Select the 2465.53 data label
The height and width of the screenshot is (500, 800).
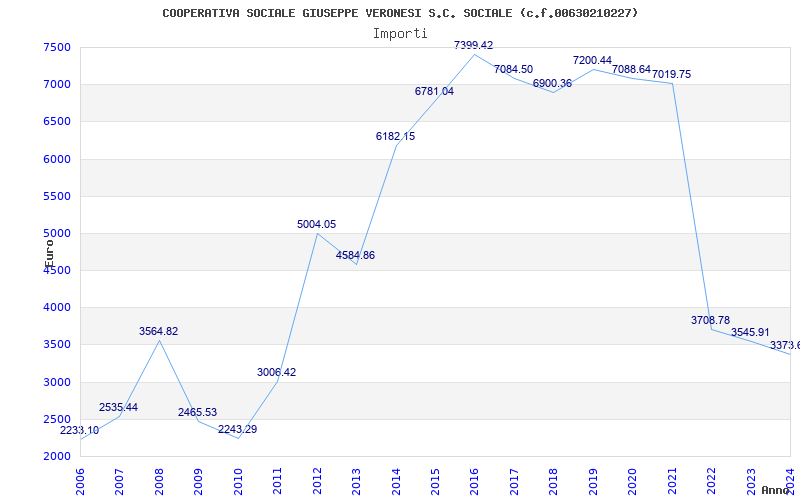(x=197, y=413)
